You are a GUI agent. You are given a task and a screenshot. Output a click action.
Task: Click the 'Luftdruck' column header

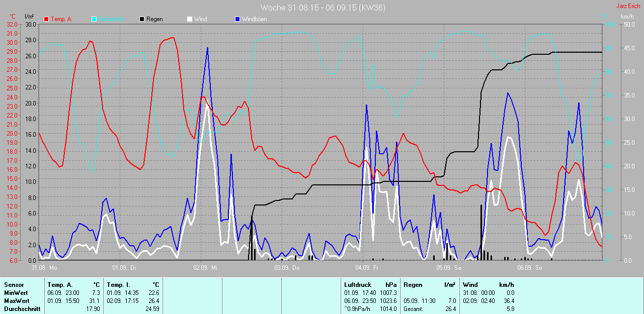tap(357, 285)
